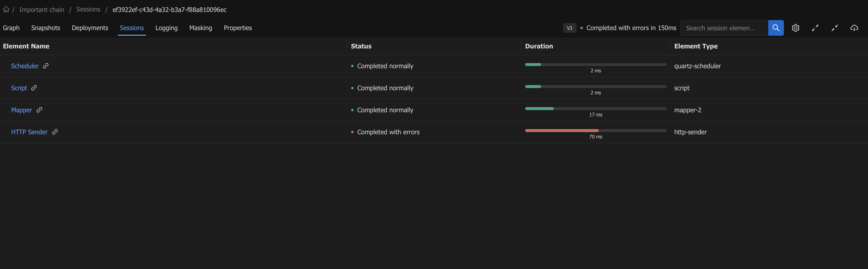Click link icon next to Script

pyautogui.click(x=34, y=88)
